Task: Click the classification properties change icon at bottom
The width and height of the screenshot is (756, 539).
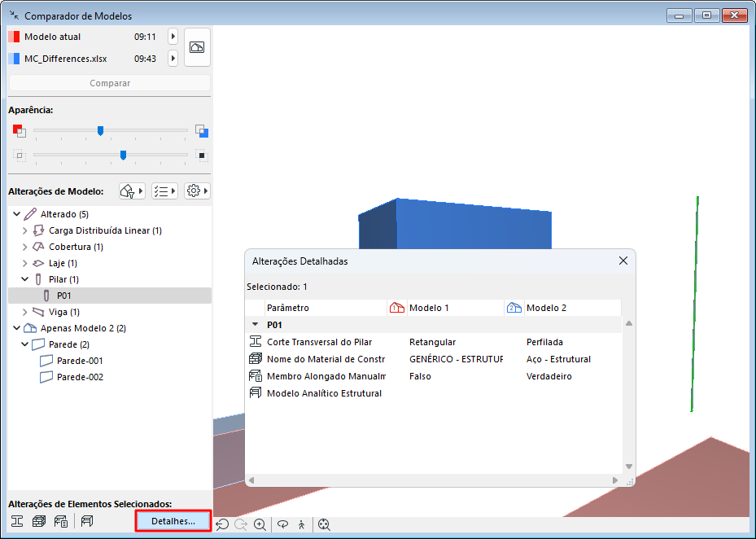Action: (x=61, y=521)
